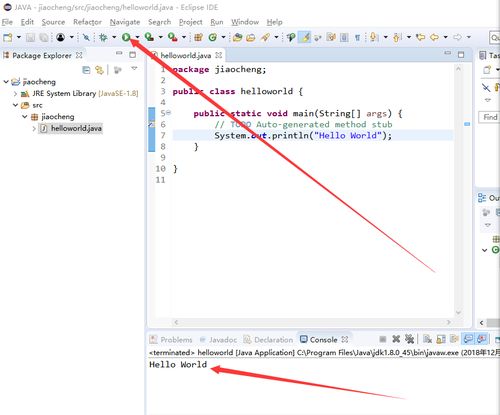500x415 pixels.
Task: Switch to the Problems tab
Action: click(171, 340)
